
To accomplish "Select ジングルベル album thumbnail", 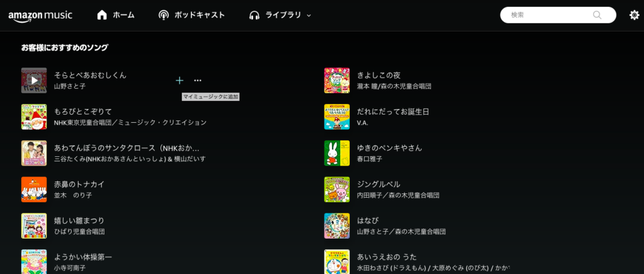I will [x=337, y=189].
